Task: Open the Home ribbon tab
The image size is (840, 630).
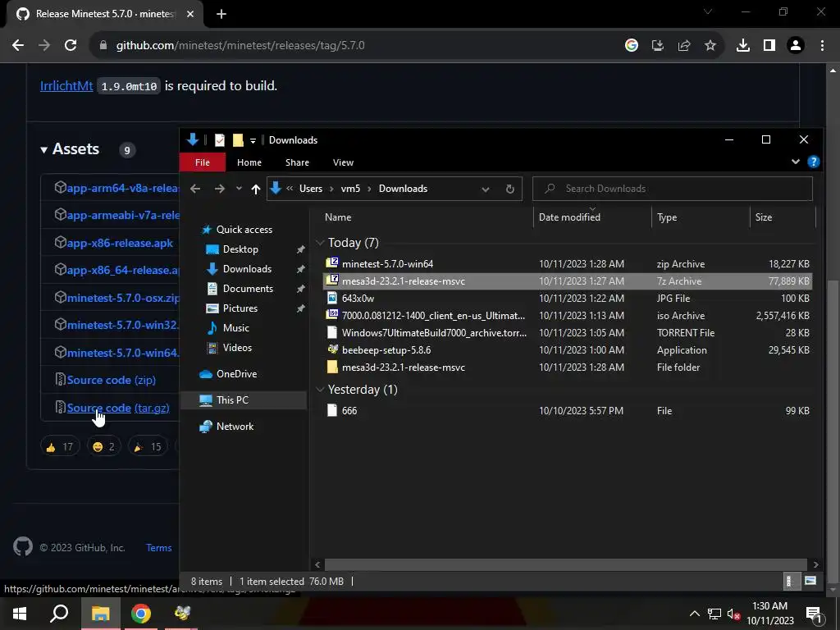Action: (249, 162)
